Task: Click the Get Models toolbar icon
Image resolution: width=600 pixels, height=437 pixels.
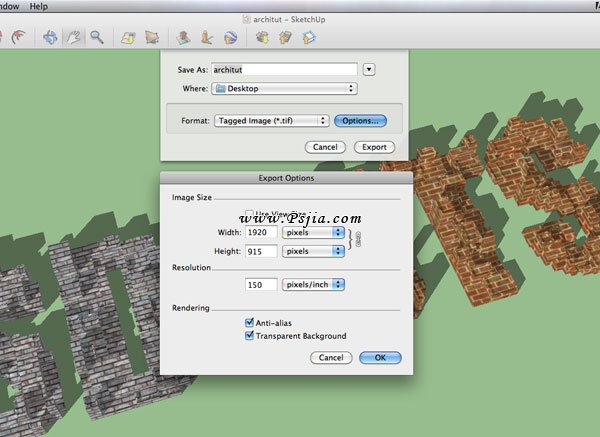Action: click(x=262, y=38)
